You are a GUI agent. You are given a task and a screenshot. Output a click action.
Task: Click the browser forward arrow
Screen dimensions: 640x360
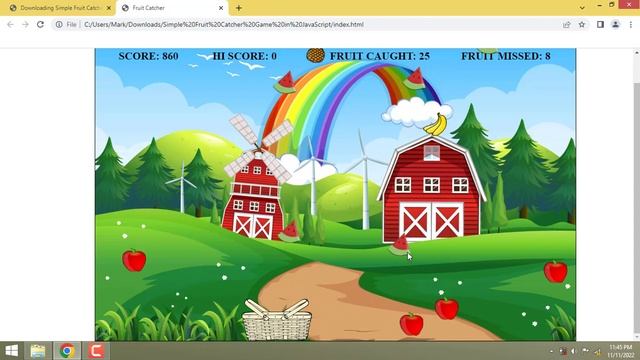coord(25,24)
